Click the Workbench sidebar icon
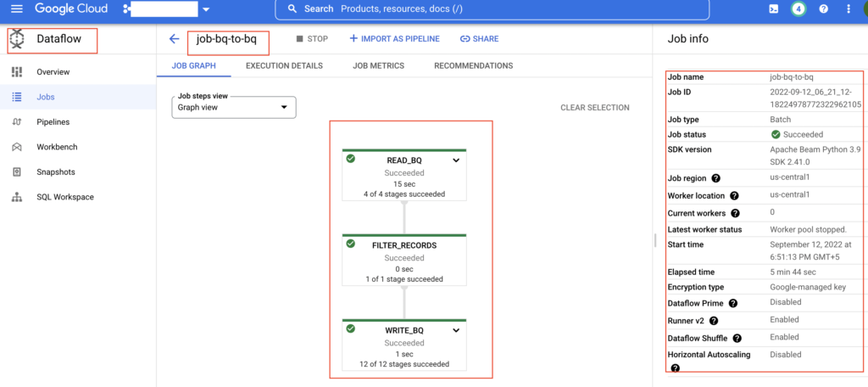The height and width of the screenshot is (387, 868). coord(17,147)
